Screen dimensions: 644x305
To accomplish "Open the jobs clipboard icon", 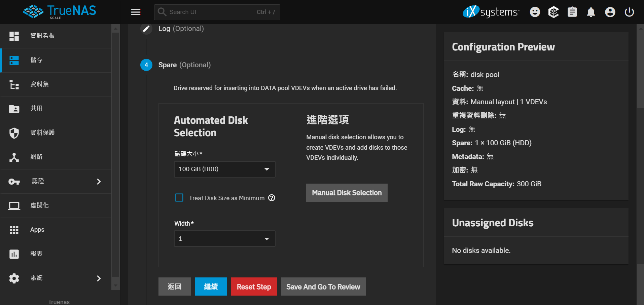I will pyautogui.click(x=572, y=12).
